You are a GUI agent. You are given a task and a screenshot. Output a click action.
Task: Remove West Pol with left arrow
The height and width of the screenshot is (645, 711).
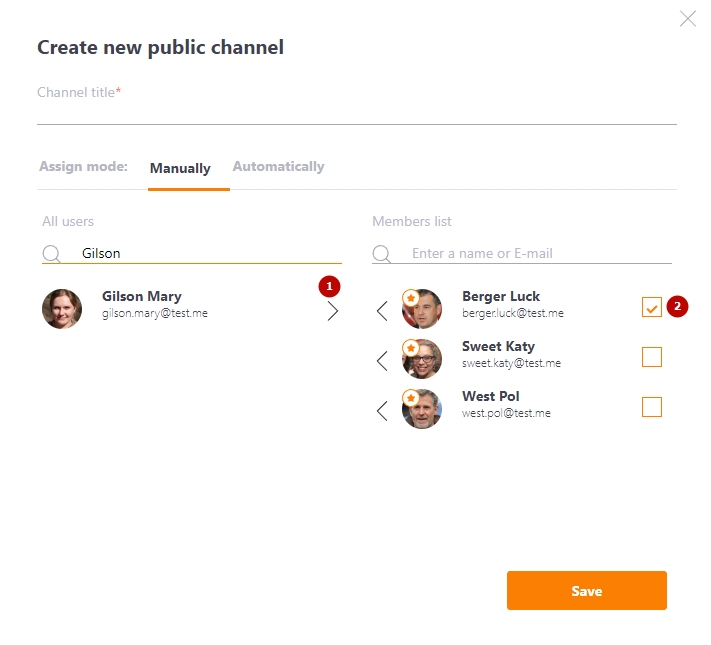click(382, 411)
